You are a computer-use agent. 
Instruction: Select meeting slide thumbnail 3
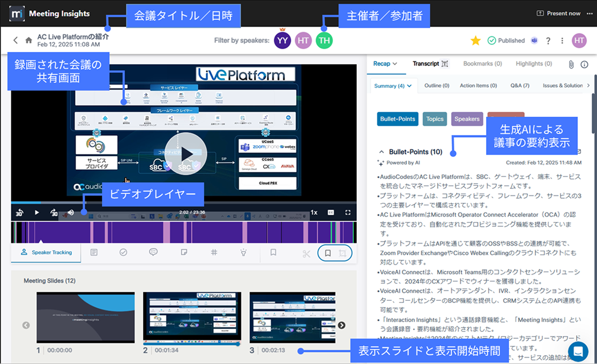point(292,318)
